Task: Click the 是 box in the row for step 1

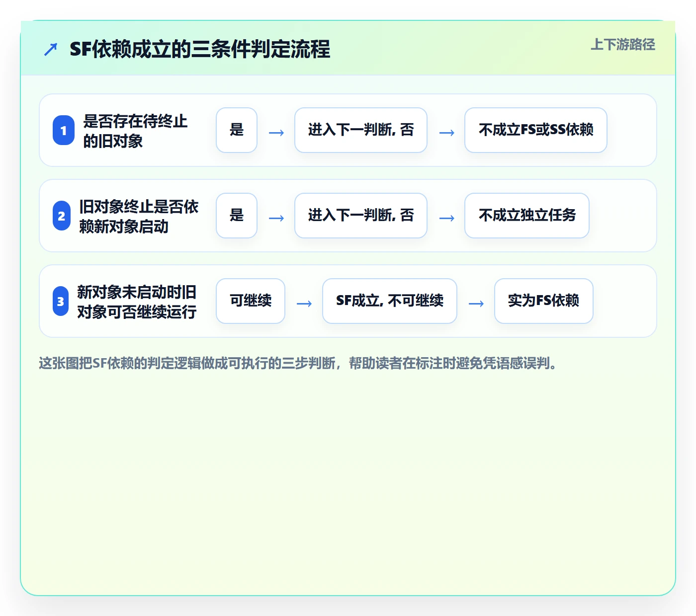Action: pos(237,130)
